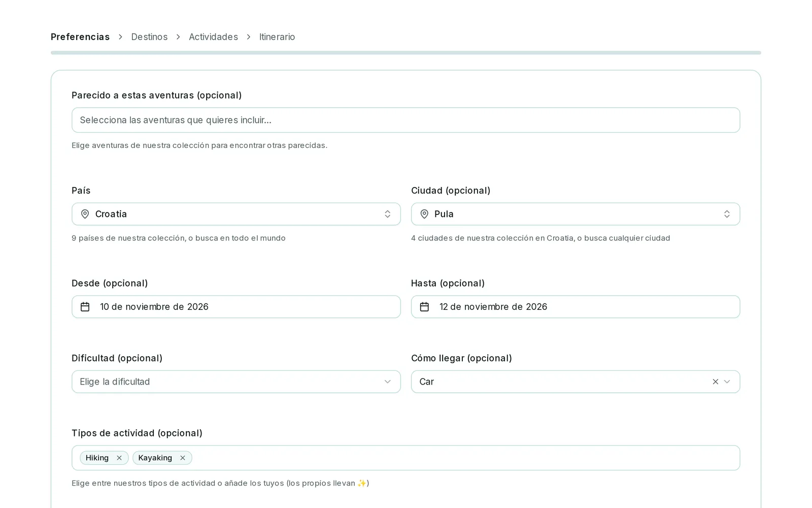The height and width of the screenshot is (508, 812).
Task: Open the País combo box showing Croatia
Action: coord(236,214)
